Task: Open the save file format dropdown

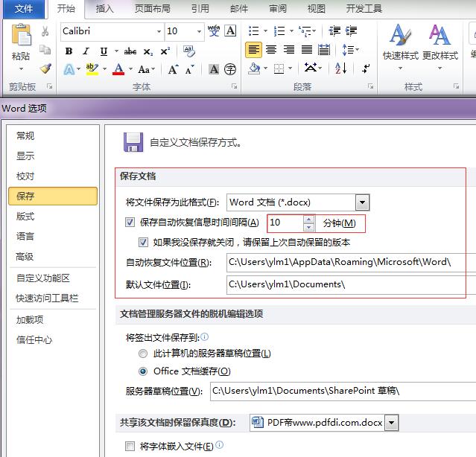Action: tap(363, 202)
